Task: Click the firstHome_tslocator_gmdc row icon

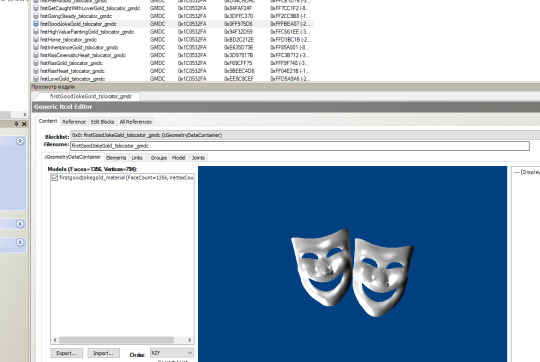Action: click(36, 40)
